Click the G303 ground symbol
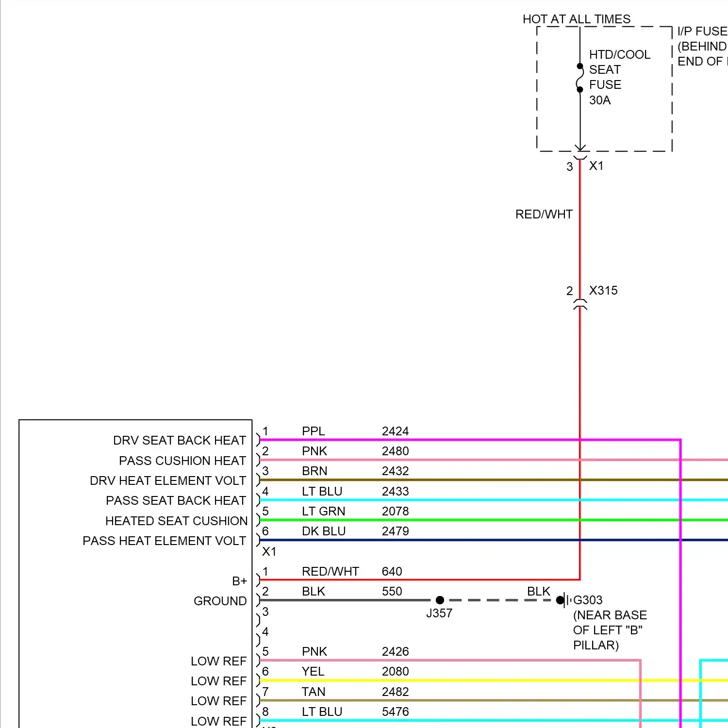 tap(563, 600)
